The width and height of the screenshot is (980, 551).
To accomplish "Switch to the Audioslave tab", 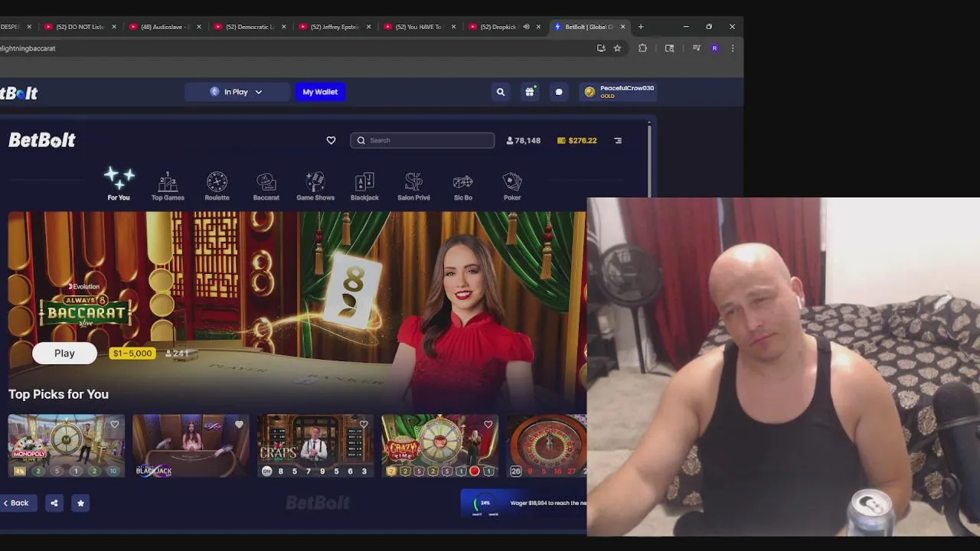I will point(165,27).
